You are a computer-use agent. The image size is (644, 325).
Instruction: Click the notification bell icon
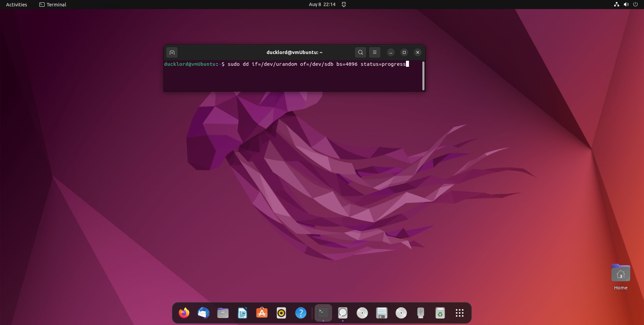[344, 5]
